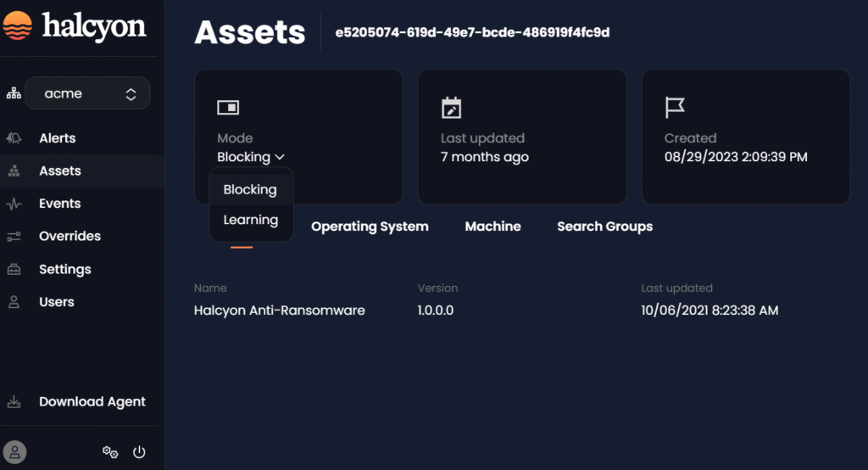The height and width of the screenshot is (470, 868).
Task: Open the Search Groups tab
Action: [x=604, y=227]
